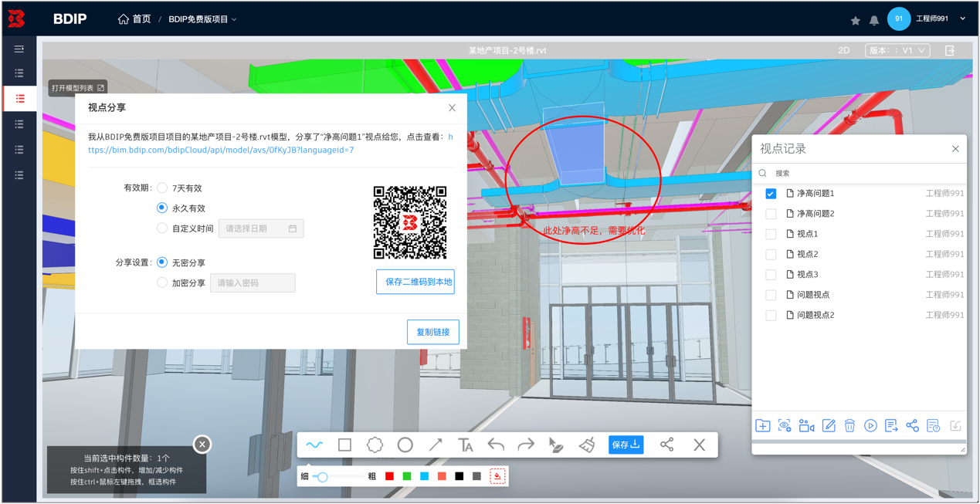This screenshot has width=980, height=504.
Task: Play viewpoints with the circled play icon
Action: click(870, 426)
